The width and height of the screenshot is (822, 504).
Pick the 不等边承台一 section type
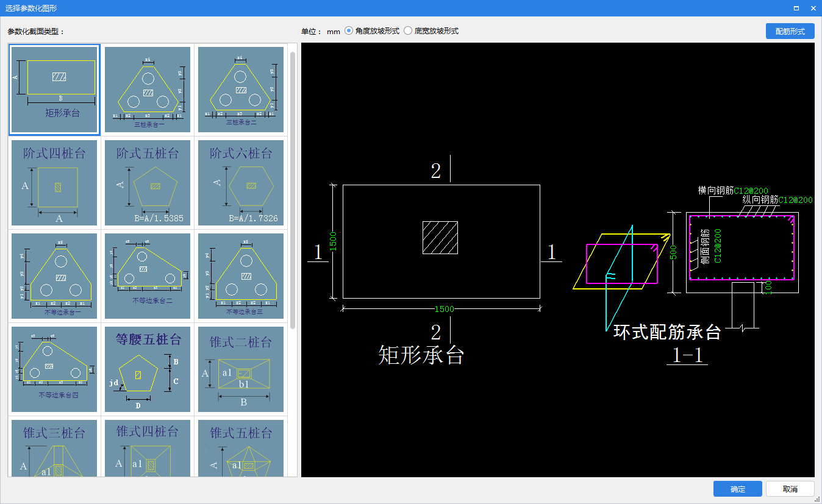pyautogui.click(x=54, y=276)
